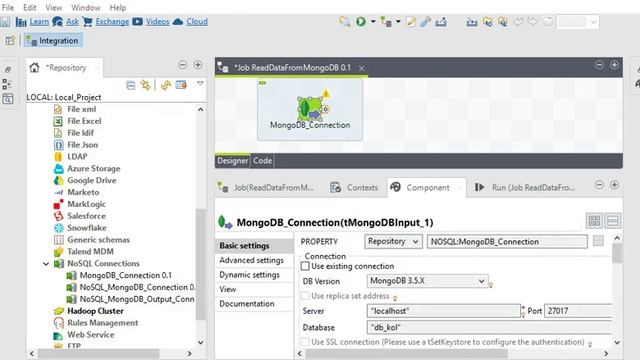Open the Learn link
This screenshot has height=360, width=640.
pos(39,22)
